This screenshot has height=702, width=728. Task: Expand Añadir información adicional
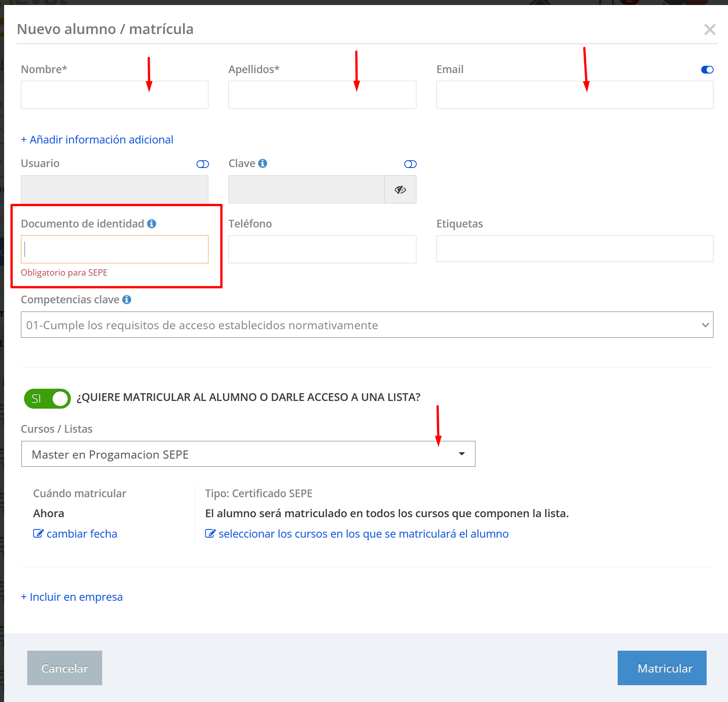click(x=97, y=139)
